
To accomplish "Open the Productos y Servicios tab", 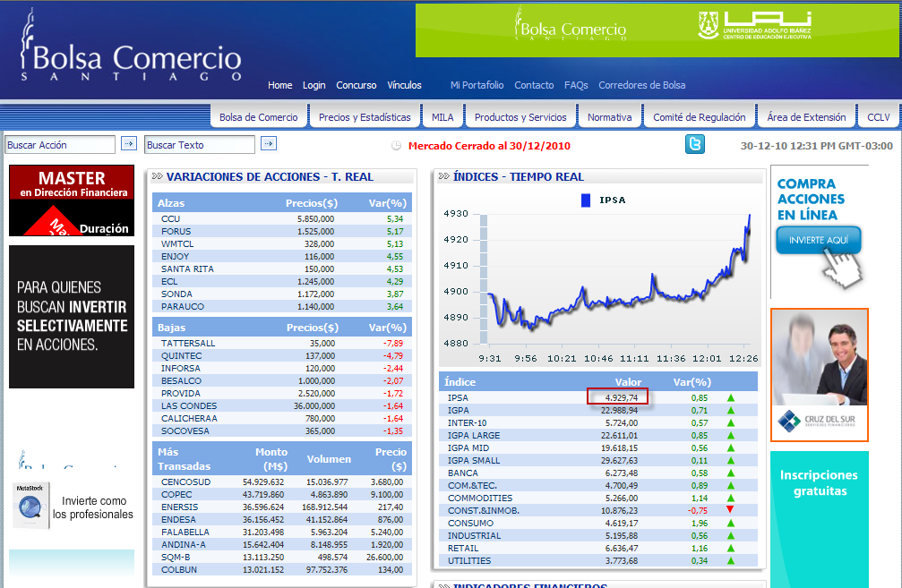I will (520, 117).
